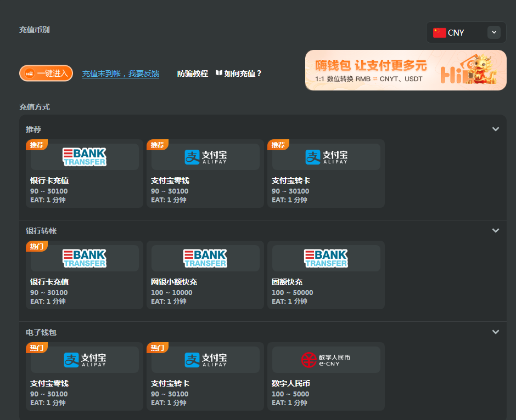Image resolution: width=516 pixels, height=420 pixels.
Task: Open the CNY currency dropdown arrow
Action: pyautogui.click(x=494, y=32)
